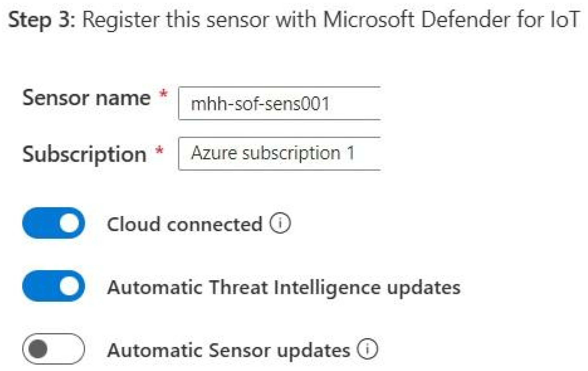The height and width of the screenshot is (371, 588).
Task: Click the 'Subscription' field label
Action: pyautogui.click(x=84, y=154)
